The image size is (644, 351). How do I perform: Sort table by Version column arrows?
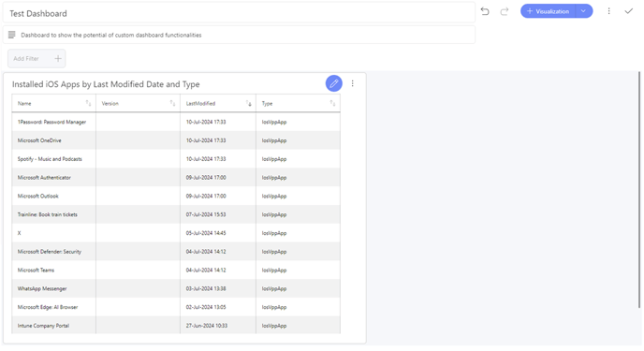[x=172, y=104]
